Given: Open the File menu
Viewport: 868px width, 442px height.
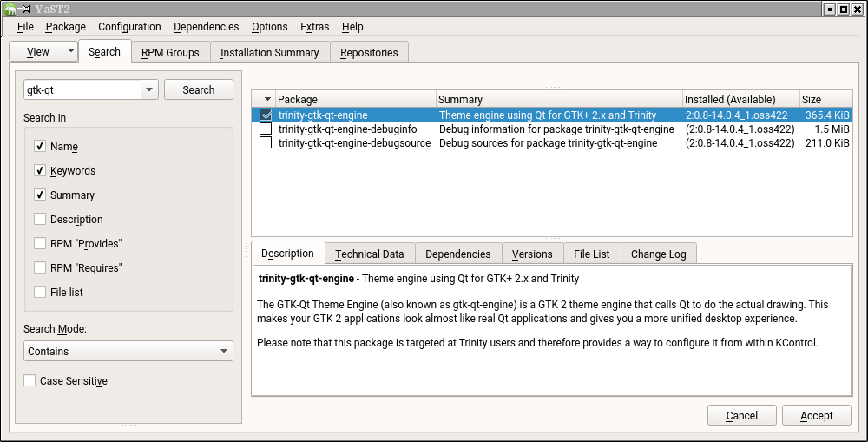Looking at the screenshot, I should [25, 27].
